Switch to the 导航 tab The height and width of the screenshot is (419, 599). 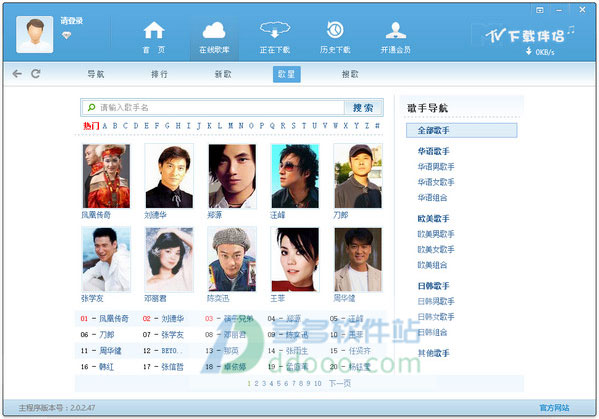[x=96, y=74]
